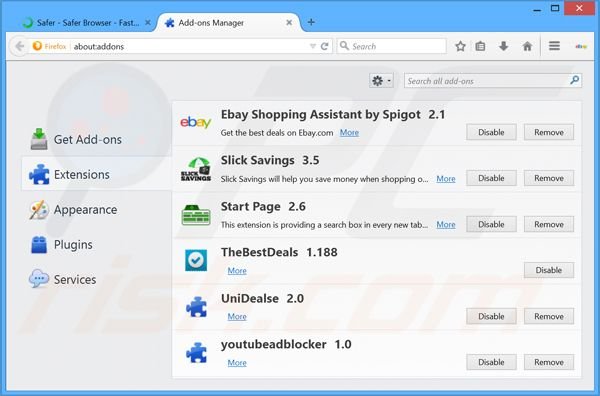Select Extensions category

96,174
